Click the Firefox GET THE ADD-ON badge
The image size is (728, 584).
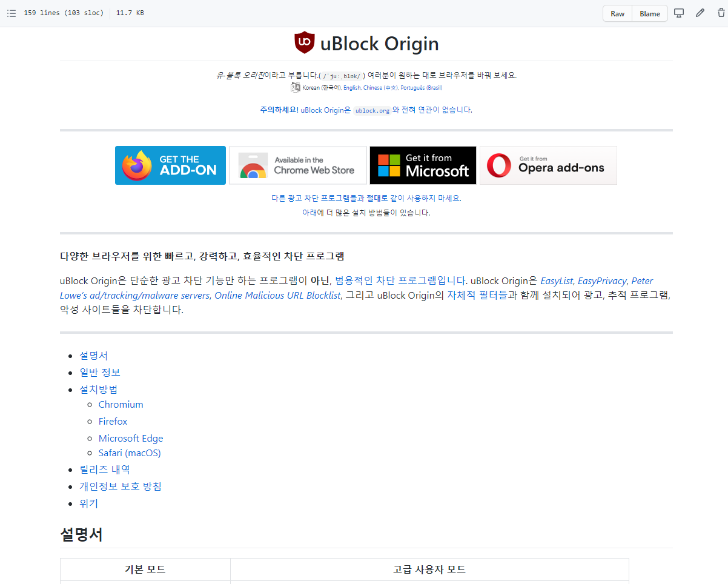click(x=170, y=165)
